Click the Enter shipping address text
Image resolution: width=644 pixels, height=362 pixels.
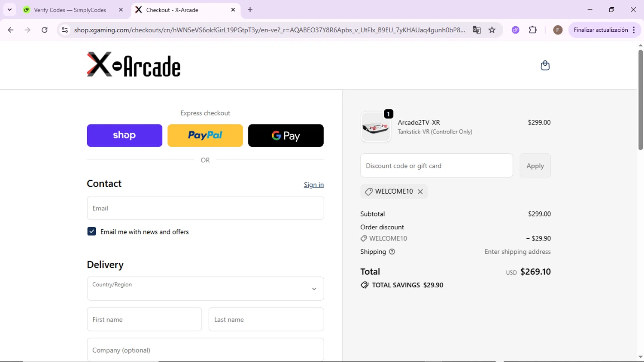517,252
